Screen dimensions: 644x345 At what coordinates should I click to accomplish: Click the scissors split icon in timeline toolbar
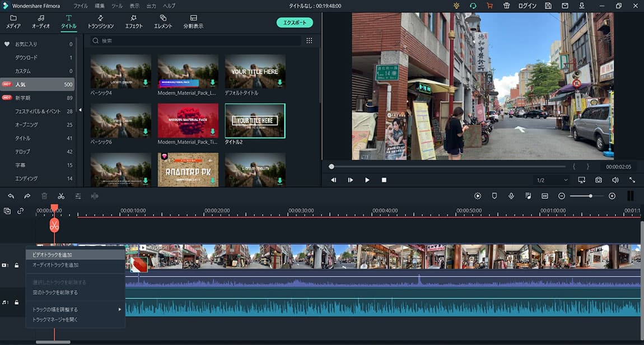point(61,196)
